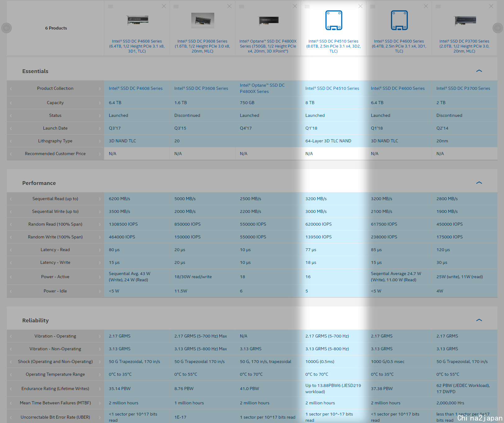Open P3608 Series Product Collection link
This screenshot has height=423, width=504.
[201, 88]
